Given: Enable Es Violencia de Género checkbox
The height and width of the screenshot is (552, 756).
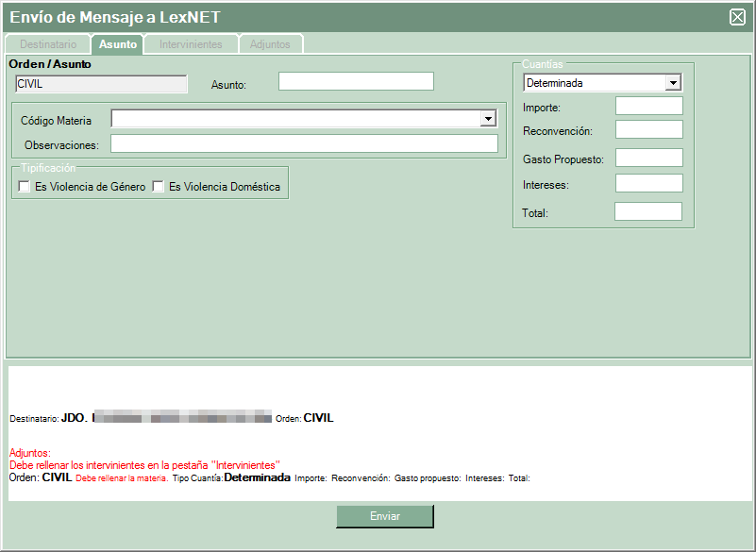Looking at the screenshot, I should pos(25,187).
